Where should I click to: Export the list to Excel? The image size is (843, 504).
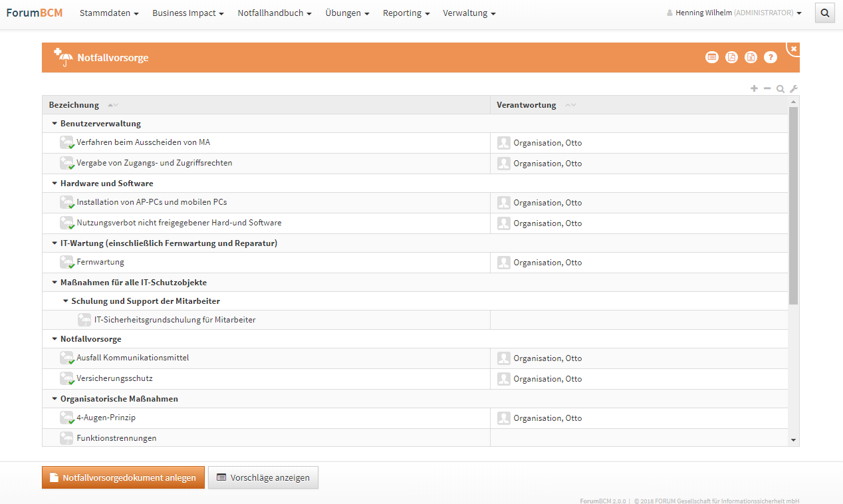[x=751, y=57]
